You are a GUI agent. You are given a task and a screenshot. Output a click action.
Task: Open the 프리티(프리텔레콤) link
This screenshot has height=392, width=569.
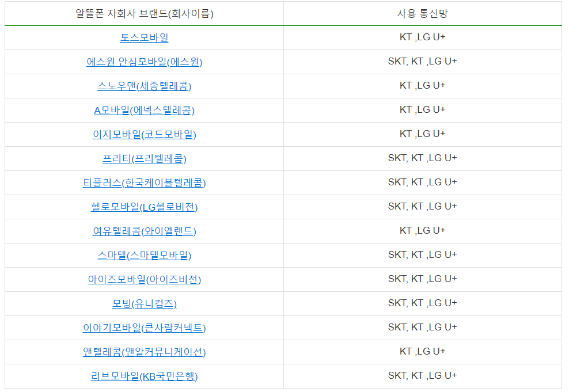coord(144,158)
